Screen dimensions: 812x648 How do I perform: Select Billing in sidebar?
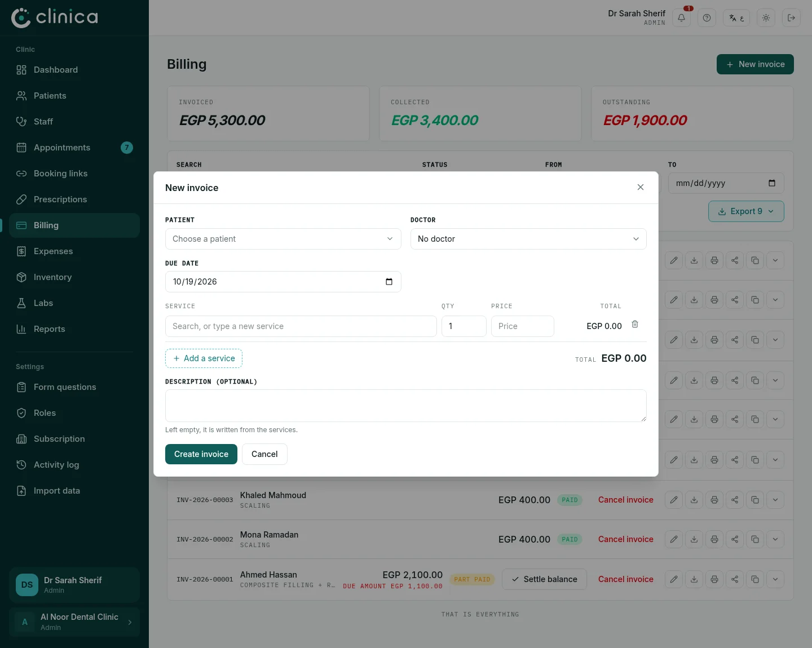[74, 225]
